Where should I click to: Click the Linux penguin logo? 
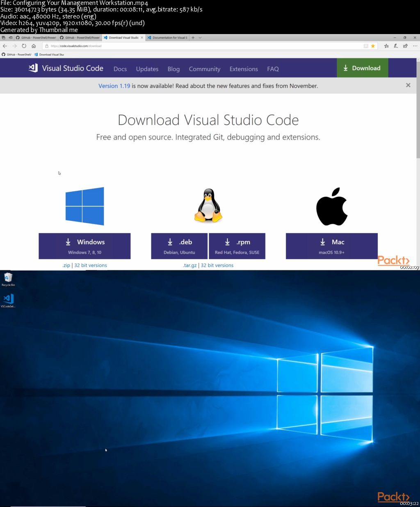coord(208,206)
